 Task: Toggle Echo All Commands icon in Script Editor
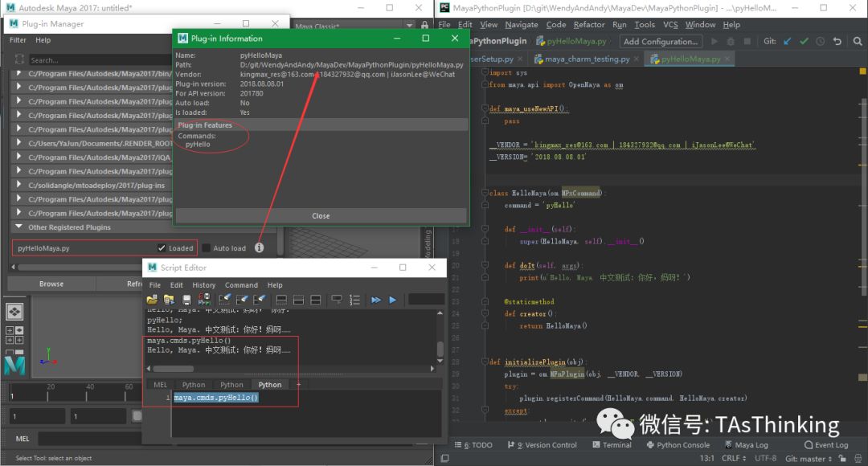337,300
